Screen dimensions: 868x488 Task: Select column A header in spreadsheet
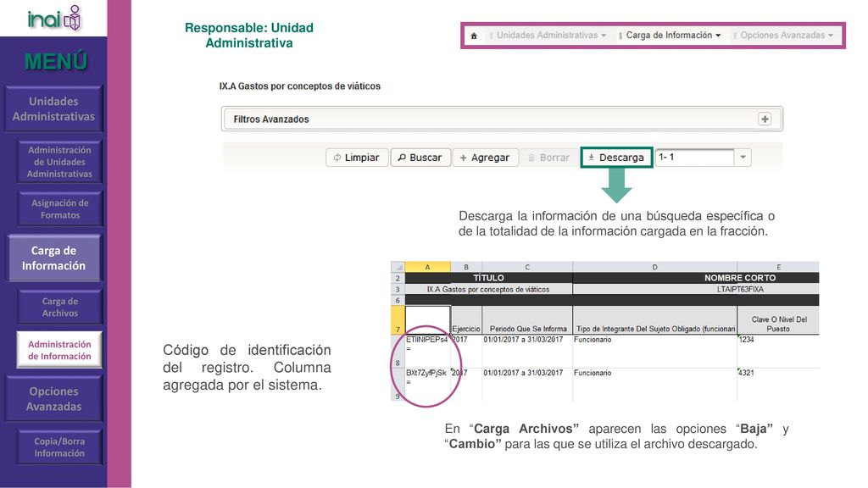coord(427,267)
